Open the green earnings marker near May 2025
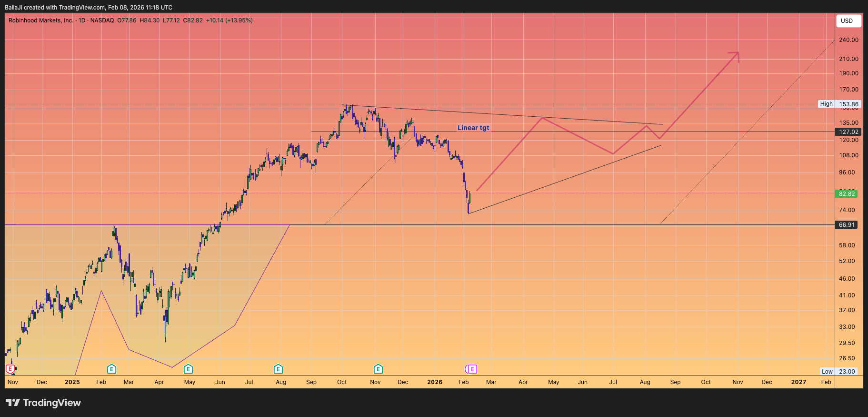 click(188, 369)
